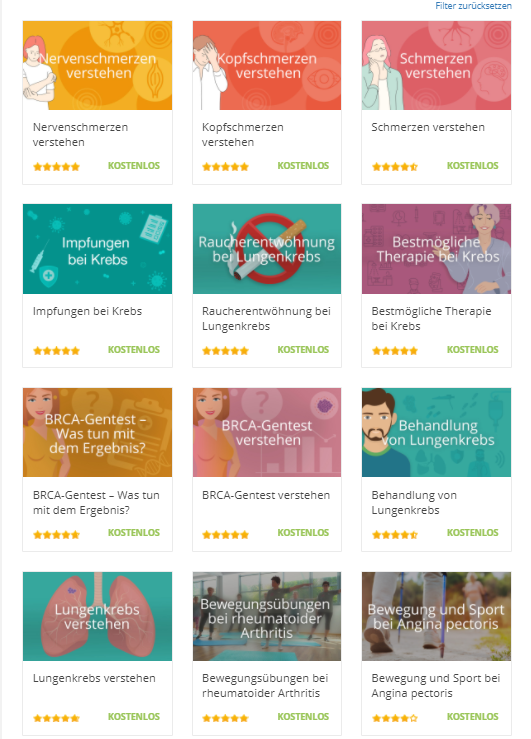Open the Kopfschmerzen verstehen course image
531x739 pixels.
[x=267, y=66]
